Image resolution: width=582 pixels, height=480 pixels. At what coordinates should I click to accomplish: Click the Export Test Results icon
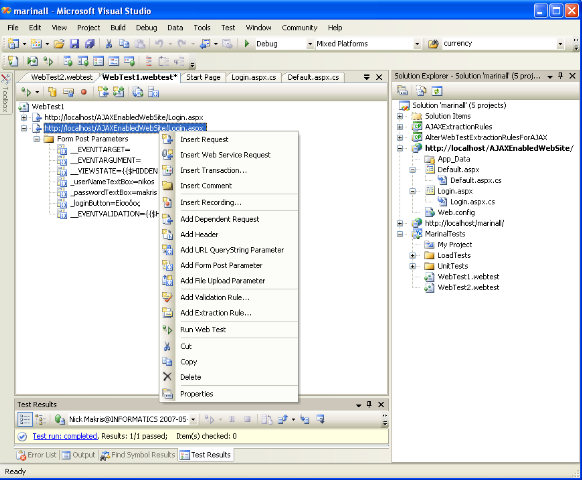coord(283,419)
